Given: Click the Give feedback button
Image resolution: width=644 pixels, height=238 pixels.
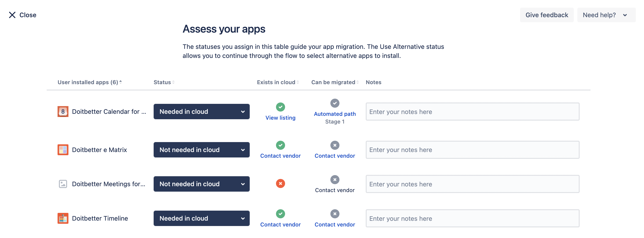Looking at the screenshot, I should [x=547, y=15].
